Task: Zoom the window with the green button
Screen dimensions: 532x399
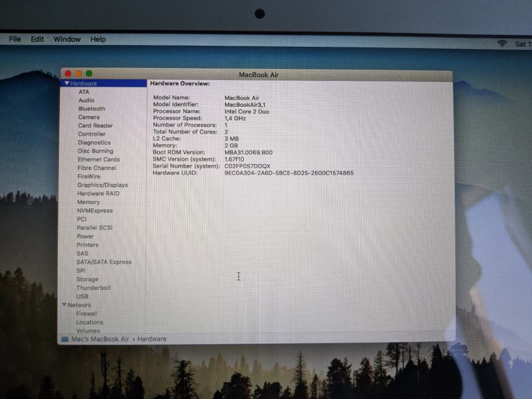Action: [x=89, y=73]
